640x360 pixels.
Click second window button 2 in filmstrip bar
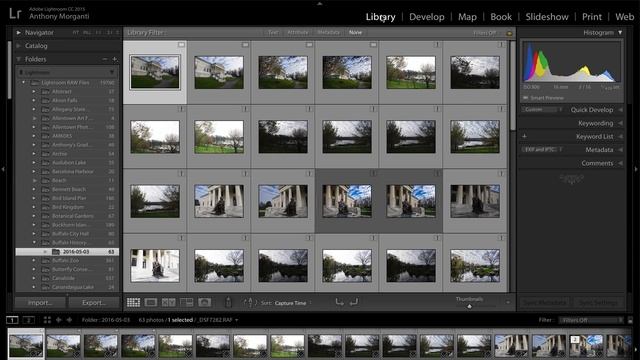point(29,320)
